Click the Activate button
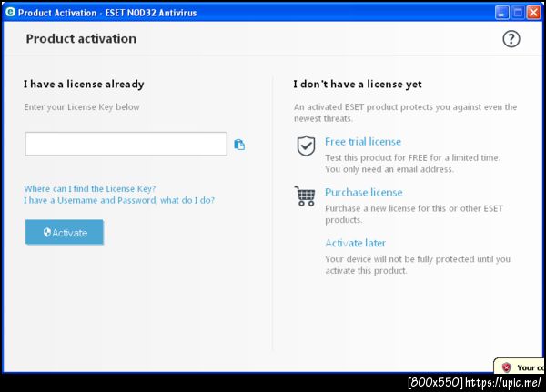Image resolution: width=546 pixels, height=392 pixels. coord(65,232)
